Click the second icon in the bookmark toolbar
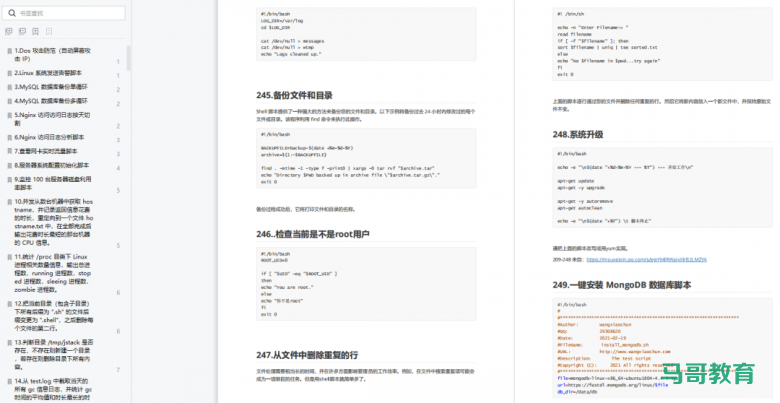Screen dimensions: 780x403 (22, 31)
